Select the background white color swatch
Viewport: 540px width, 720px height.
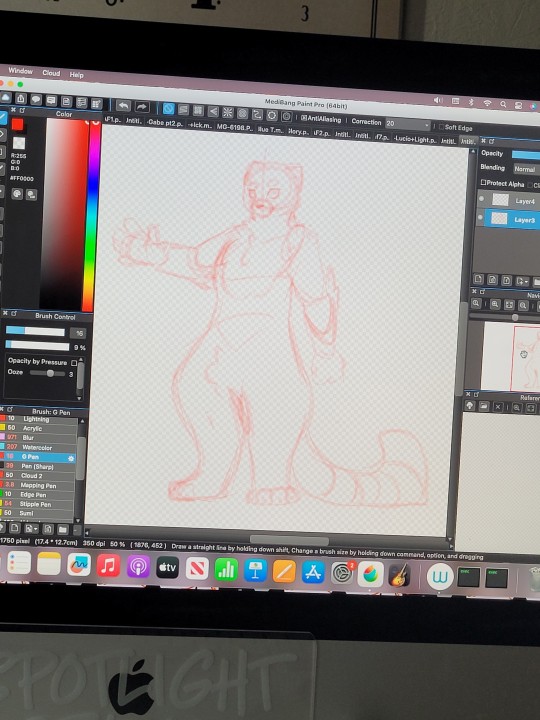click(x=19, y=143)
